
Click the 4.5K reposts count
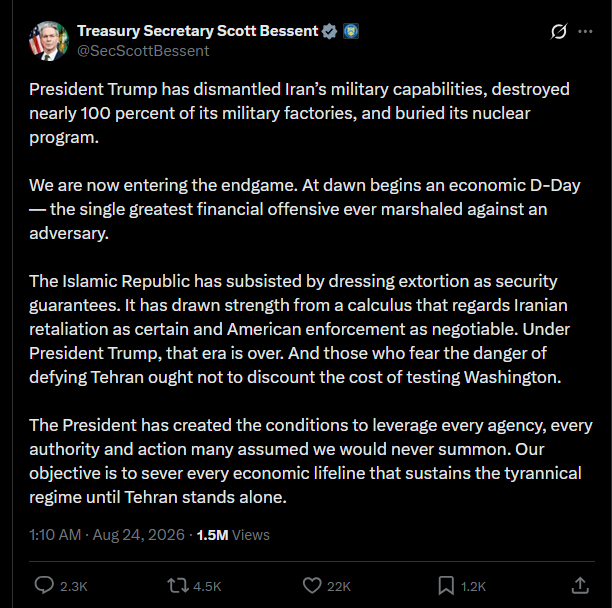[207, 587]
